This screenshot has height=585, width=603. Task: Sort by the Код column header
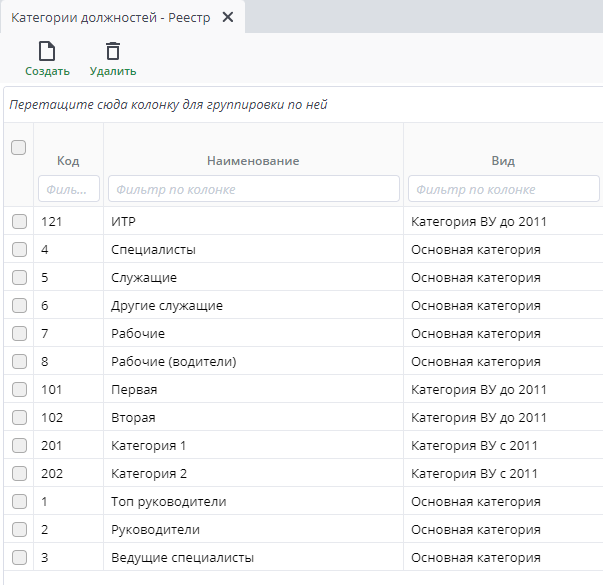click(68, 161)
